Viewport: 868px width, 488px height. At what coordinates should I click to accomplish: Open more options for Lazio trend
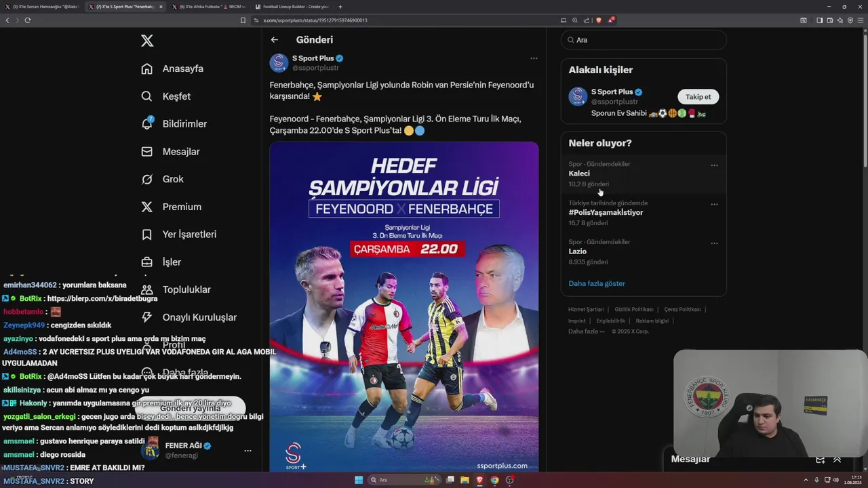tap(714, 243)
